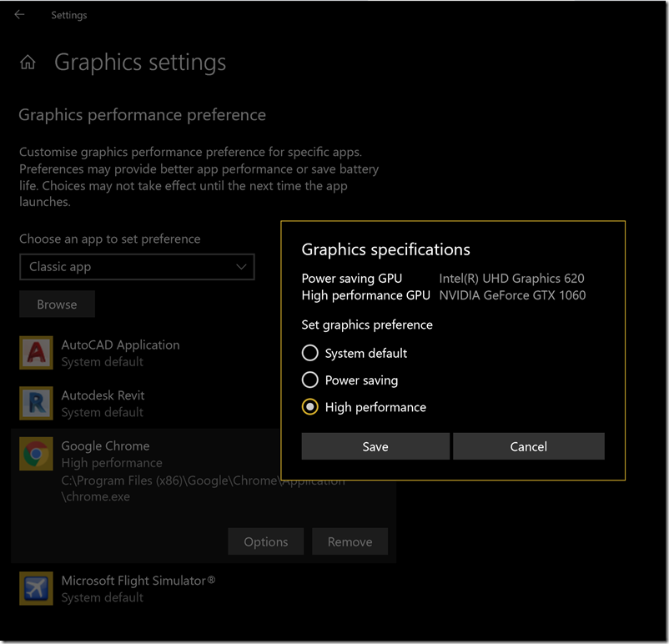This screenshot has width=669, height=644.
Task: Click the Autodesk Revit icon
Action: pos(36,403)
